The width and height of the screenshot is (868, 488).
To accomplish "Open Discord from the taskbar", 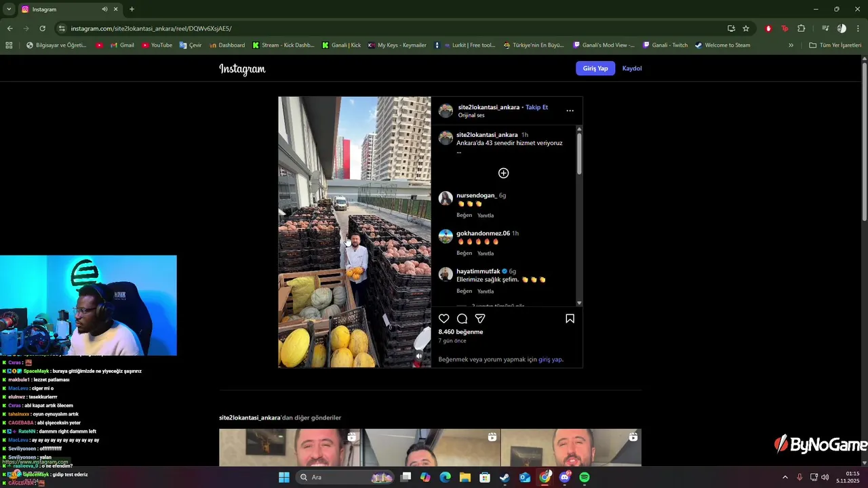I will coord(565,477).
